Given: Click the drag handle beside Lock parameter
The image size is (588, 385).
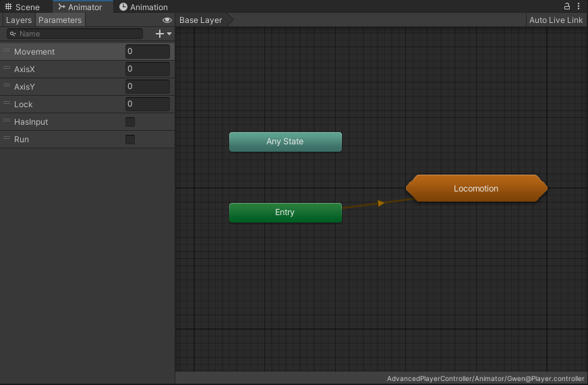Looking at the screenshot, I should 7,104.
